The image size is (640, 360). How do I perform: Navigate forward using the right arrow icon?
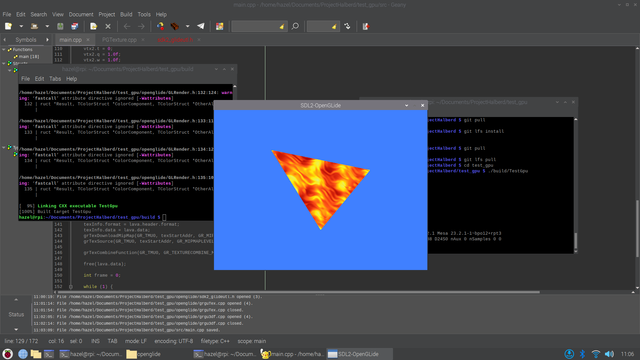[141, 26]
